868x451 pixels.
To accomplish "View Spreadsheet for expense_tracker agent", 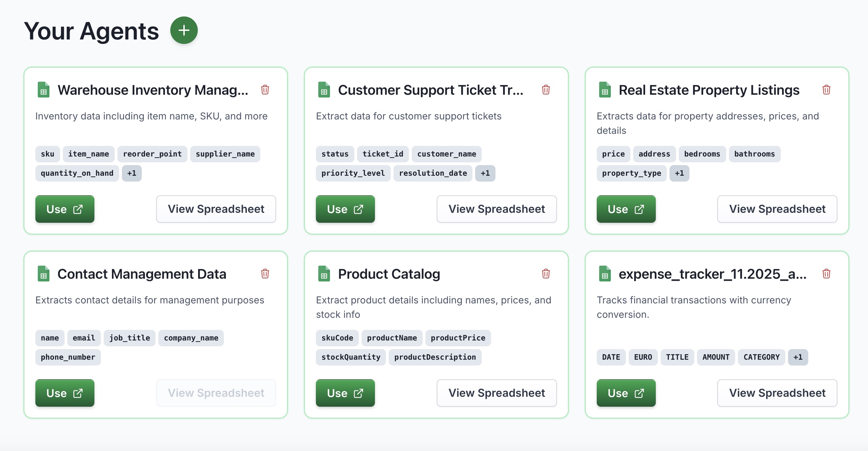I will point(777,393).
